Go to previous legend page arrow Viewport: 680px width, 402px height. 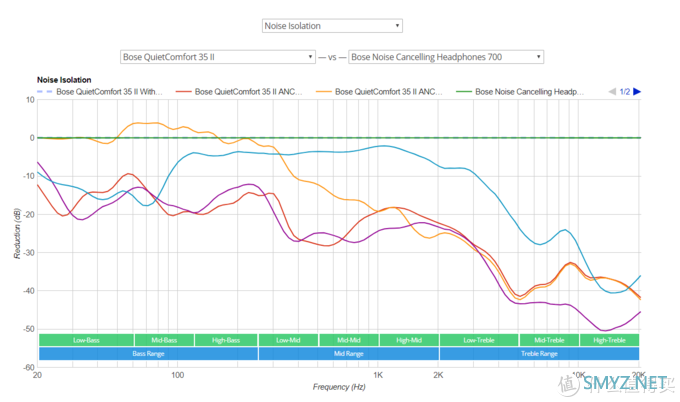612,92
